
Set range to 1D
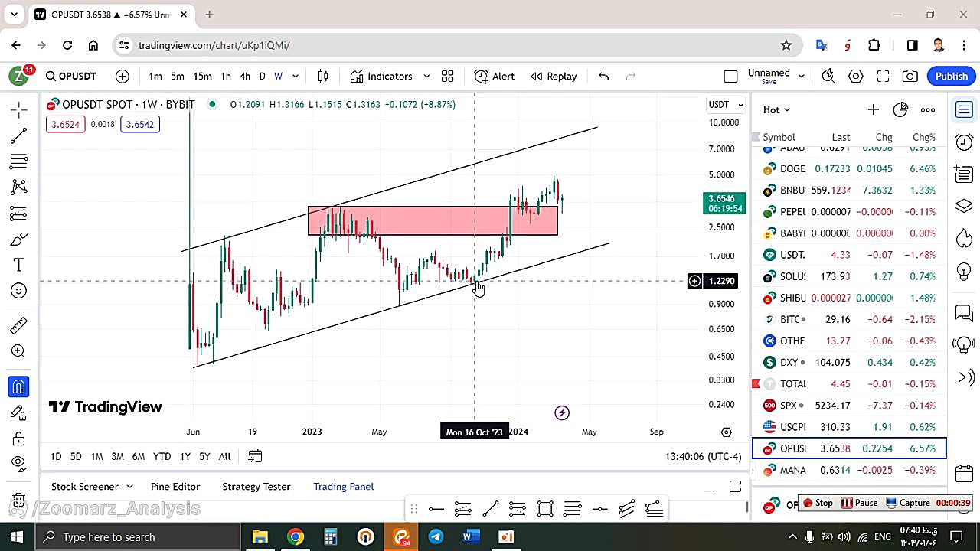click(x=56, y=456)
